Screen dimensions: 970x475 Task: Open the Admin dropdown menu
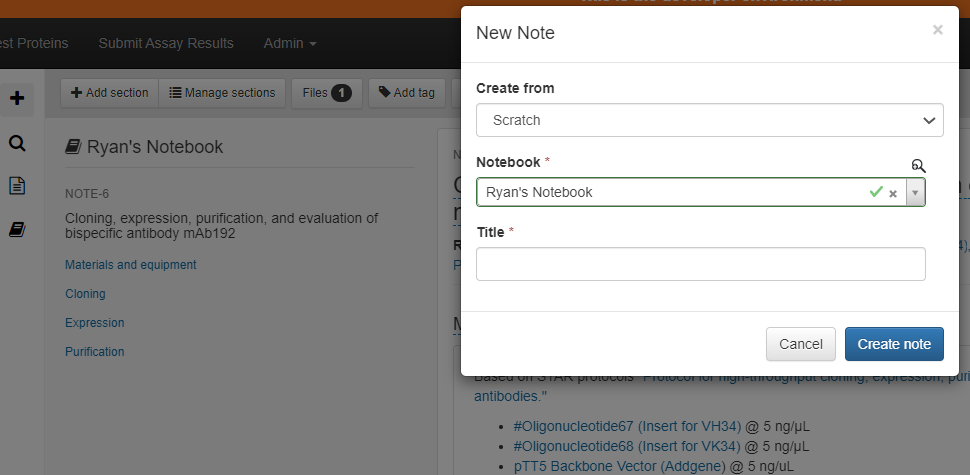coord(290,43)
